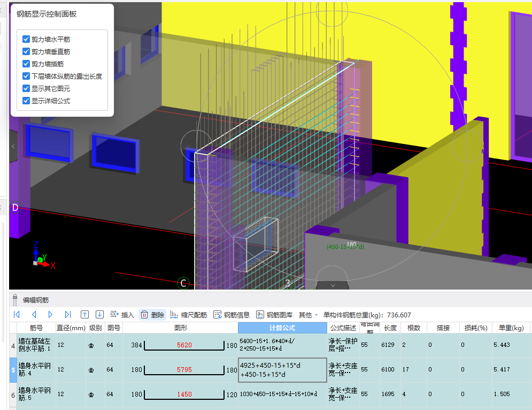
Task: Click the 插入 insert row button
Action: pos(122,315)
